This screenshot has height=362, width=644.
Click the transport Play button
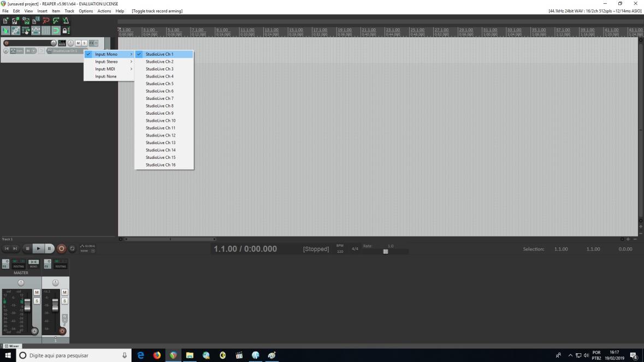click(x=38, y=248)
